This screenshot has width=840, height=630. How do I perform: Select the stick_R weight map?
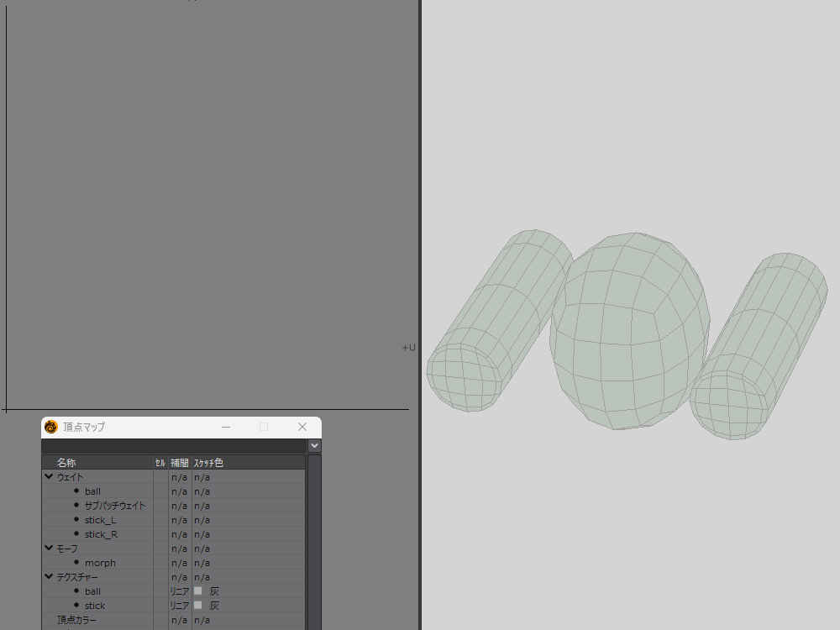pyautogui.click(x=101, y=534)
